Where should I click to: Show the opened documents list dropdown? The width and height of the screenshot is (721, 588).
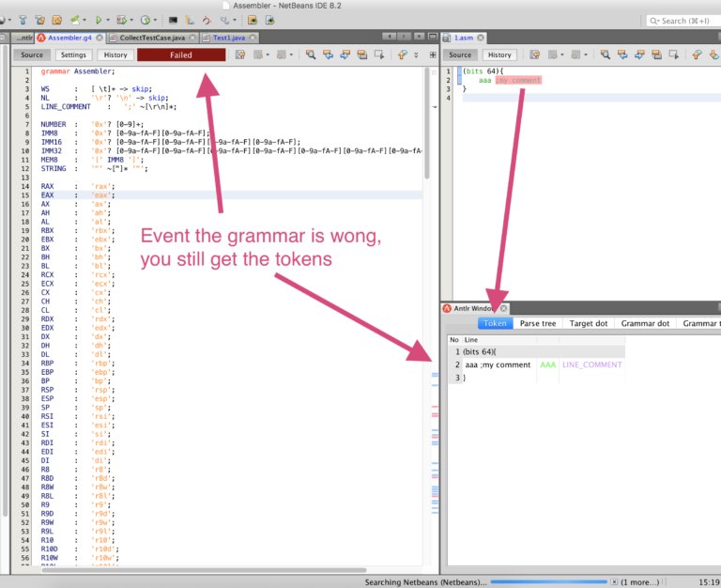tap(419, 37)
